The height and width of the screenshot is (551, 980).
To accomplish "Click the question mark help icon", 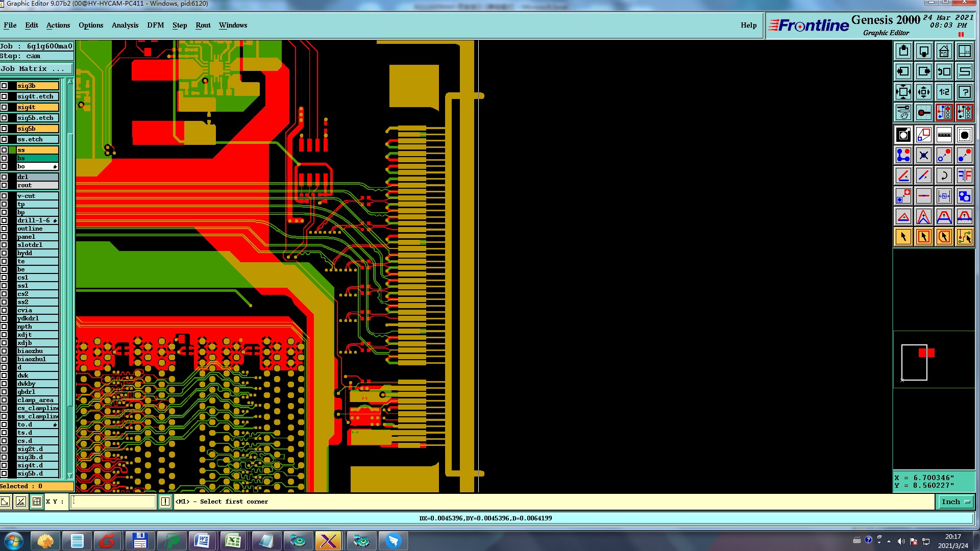I will pyautogui.click(x=964, y=92).
